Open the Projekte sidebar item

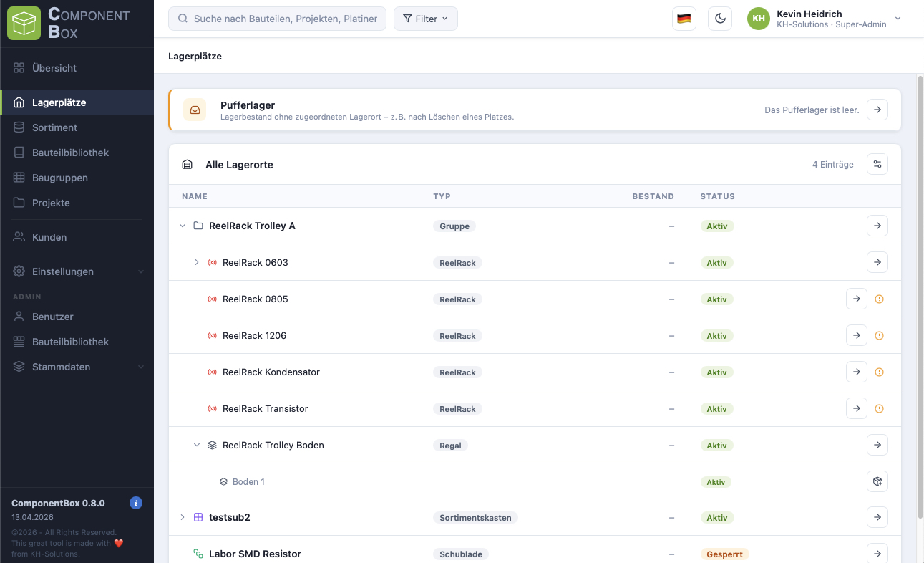pyautogui.click(x=51, y=203)
